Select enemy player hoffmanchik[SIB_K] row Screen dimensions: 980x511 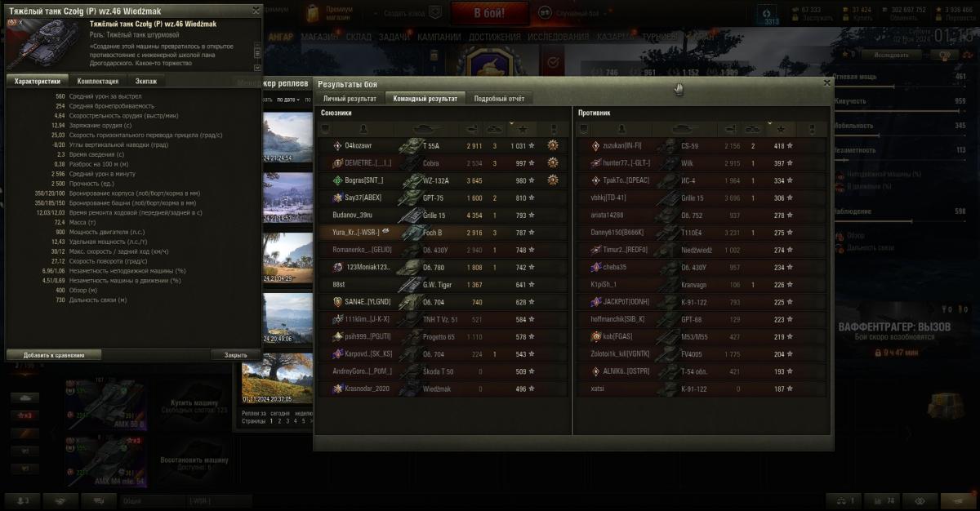point(701,319)
